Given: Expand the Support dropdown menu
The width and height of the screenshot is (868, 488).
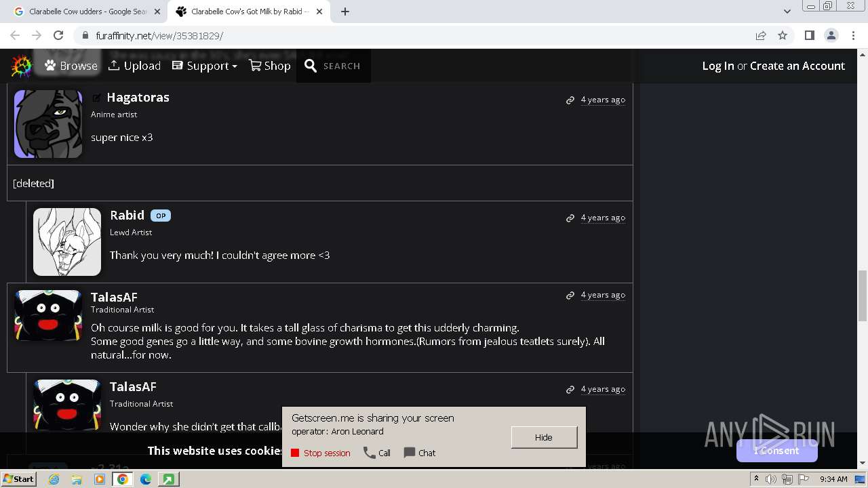Looking at the screenshot, I should [x=204, y=66].
